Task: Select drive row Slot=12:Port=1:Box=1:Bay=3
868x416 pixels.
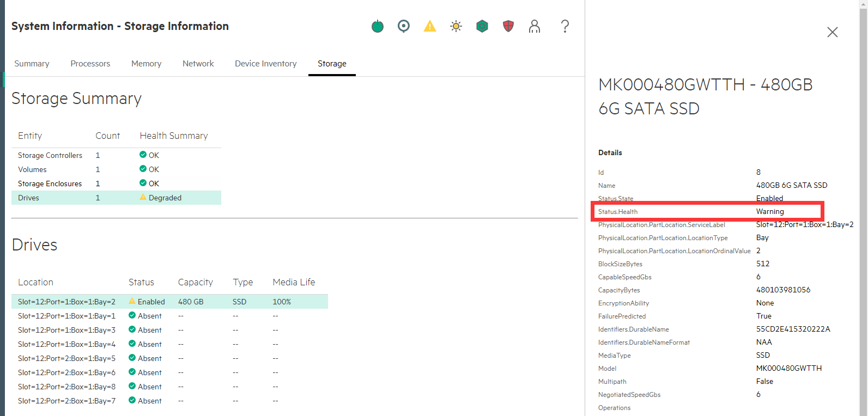Action: click(169, 330)
